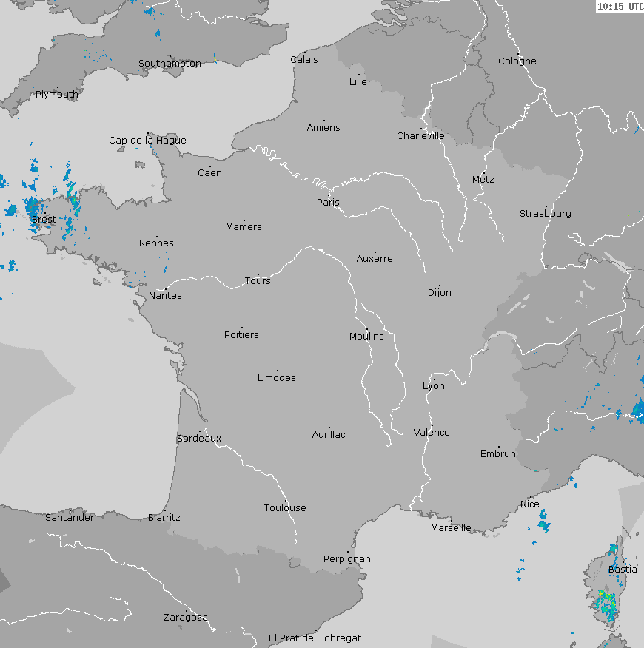The width and height of the screenshot is (644, 648).
Task: Click the Nantes city marker
Action: 165,289
